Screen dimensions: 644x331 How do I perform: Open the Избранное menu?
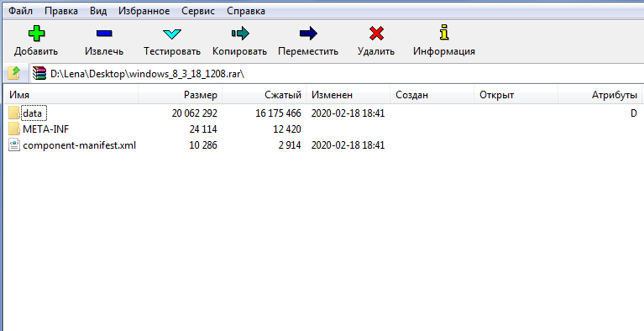(144, 11)
